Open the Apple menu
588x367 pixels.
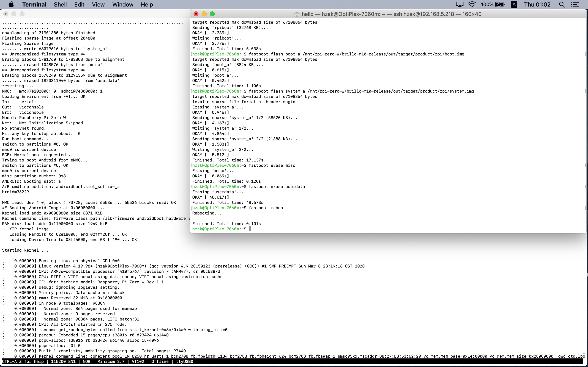[11, 4]
